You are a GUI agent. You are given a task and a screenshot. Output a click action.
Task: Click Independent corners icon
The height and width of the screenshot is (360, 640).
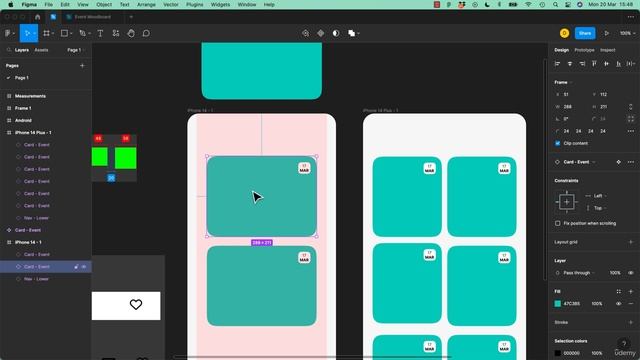[631, 119]
